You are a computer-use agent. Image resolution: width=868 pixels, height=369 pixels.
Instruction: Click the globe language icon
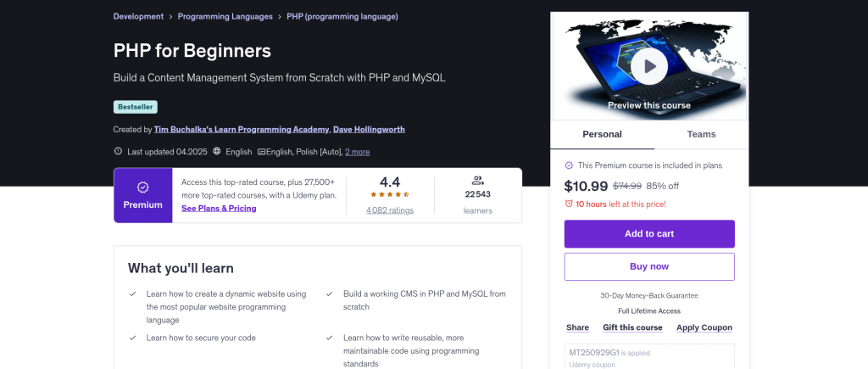(217, 152)
